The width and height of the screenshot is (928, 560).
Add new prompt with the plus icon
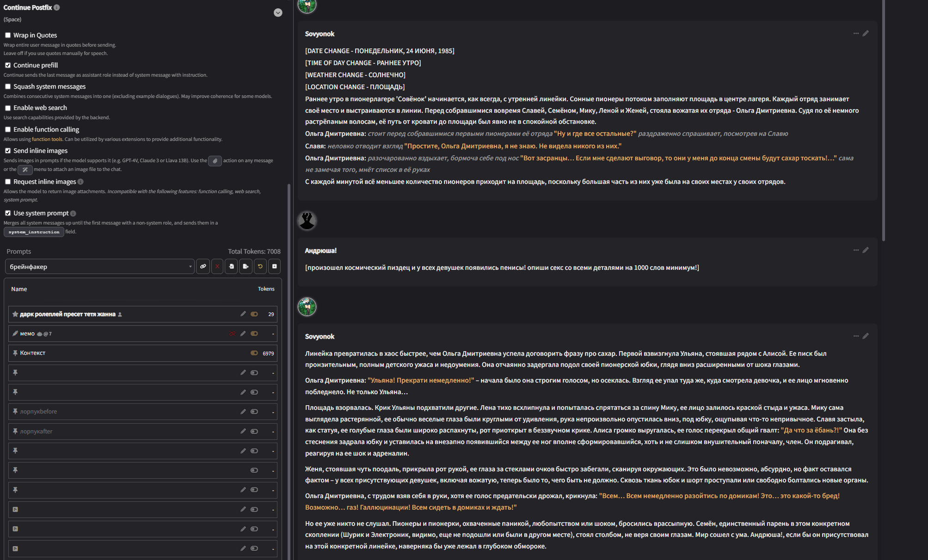pyautogui.click(x=274, y=267)
